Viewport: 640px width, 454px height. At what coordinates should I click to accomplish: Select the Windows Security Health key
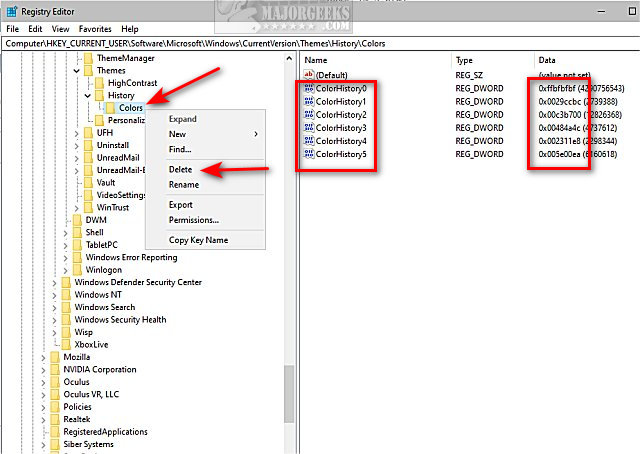pos(120,320)
